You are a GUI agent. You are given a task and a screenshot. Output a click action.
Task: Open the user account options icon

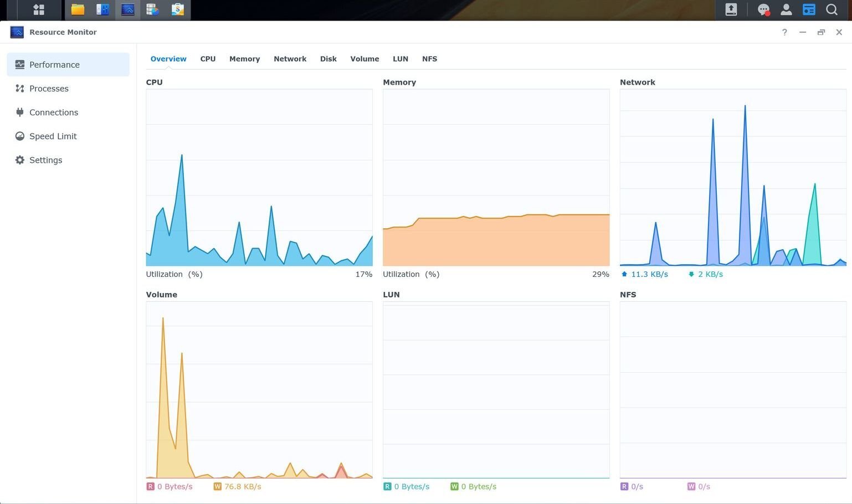point(786,9)
